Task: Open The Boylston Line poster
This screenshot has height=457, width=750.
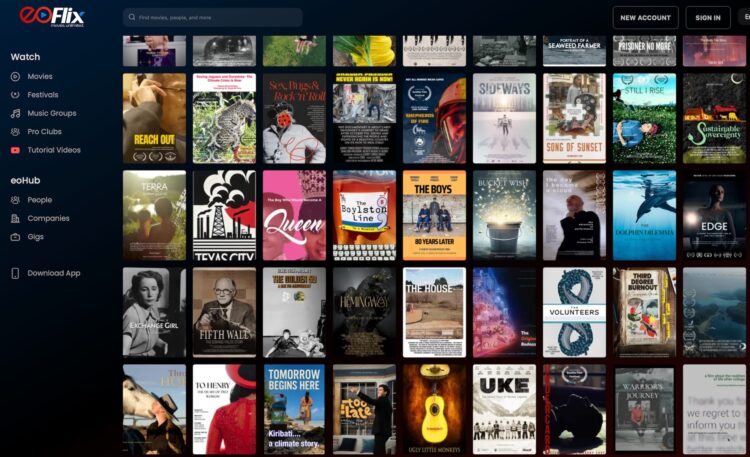Action: coord(364,215)
